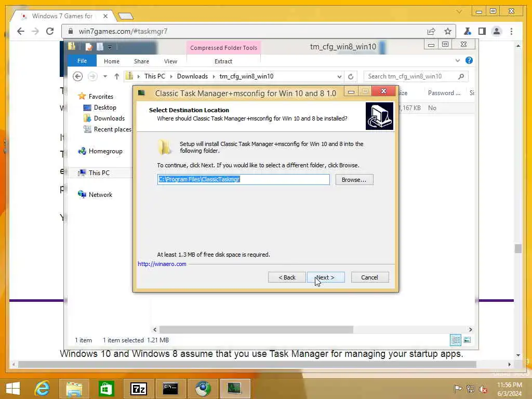Click the Next button in setup wizard
The width and height of the screenshot is (532, 399).
[x=326, y=277]
